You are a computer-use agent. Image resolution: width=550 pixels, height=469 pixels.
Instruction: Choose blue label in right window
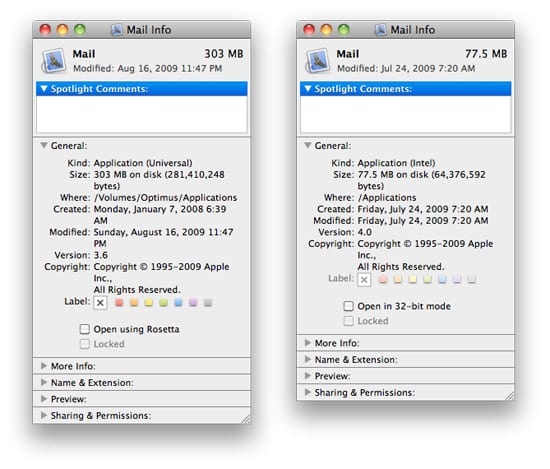tap(442, 279)
